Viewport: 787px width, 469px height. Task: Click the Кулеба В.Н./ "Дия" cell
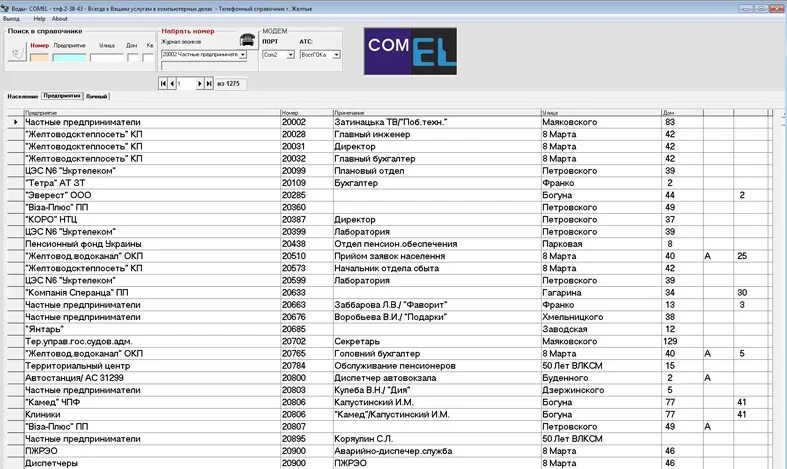[437, 390]
